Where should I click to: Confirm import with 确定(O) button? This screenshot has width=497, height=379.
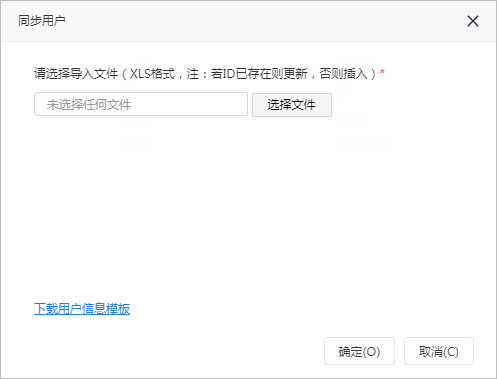[359, 351]
